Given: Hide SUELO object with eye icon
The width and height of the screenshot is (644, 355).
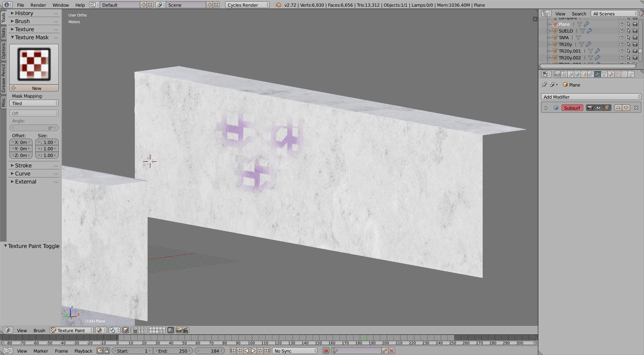Looking at the screenshot, I should [622, 31].
